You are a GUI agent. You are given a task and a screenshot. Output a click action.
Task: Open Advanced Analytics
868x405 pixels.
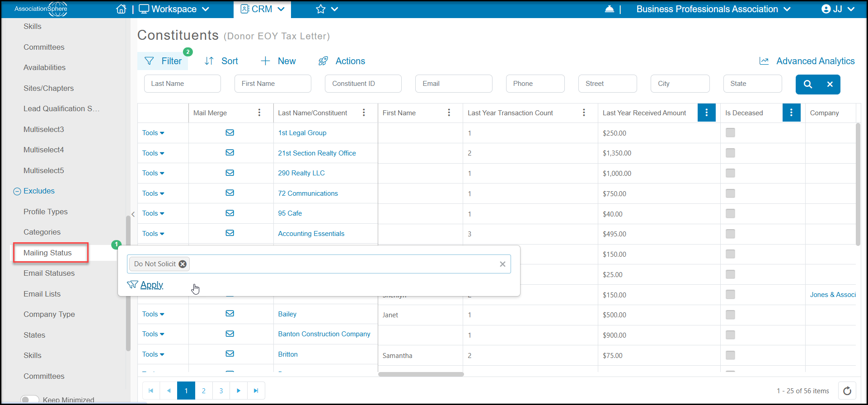(x=807, y=61)
